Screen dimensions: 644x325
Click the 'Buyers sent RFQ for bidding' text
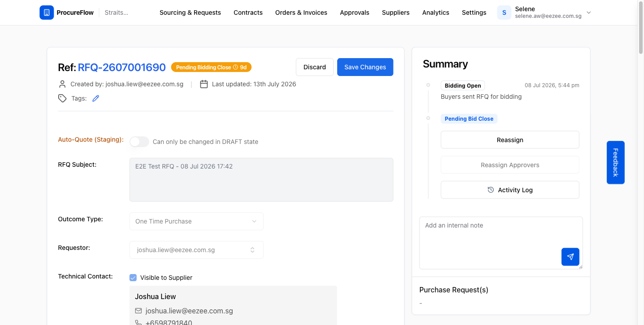coord(481,97)
